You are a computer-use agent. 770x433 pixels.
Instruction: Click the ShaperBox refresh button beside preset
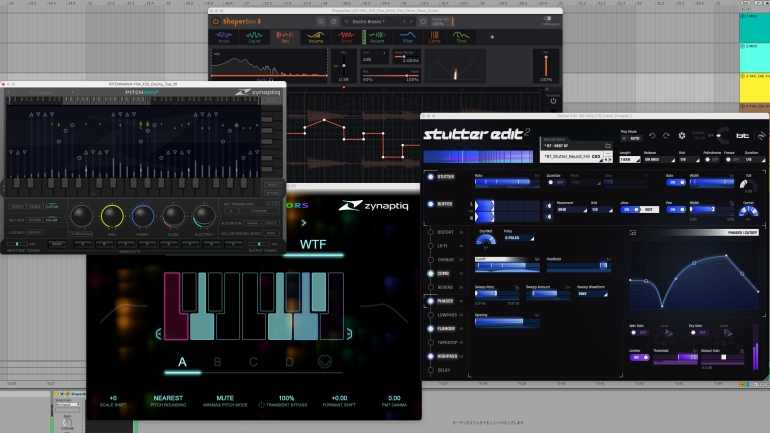click(423, 22)
